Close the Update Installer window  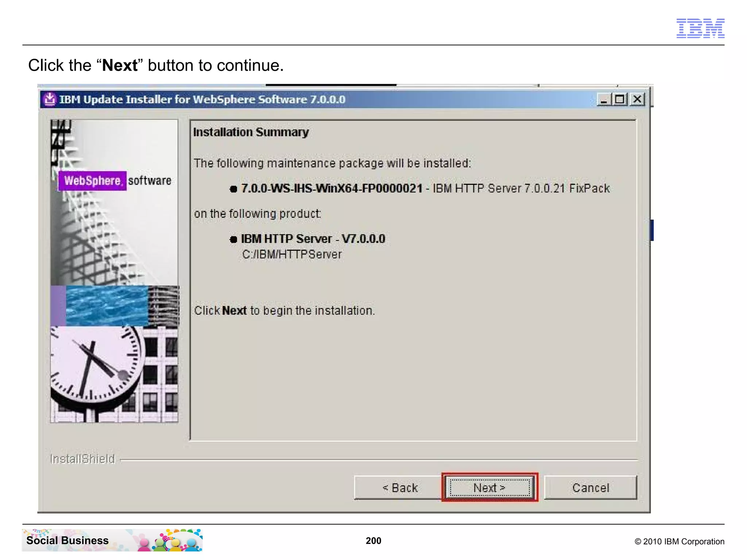(x=637, y=99)
